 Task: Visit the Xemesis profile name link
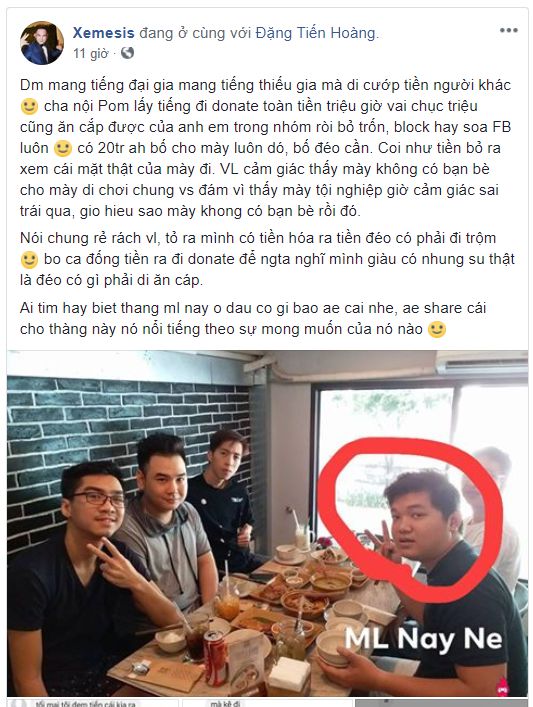point(104,33)
